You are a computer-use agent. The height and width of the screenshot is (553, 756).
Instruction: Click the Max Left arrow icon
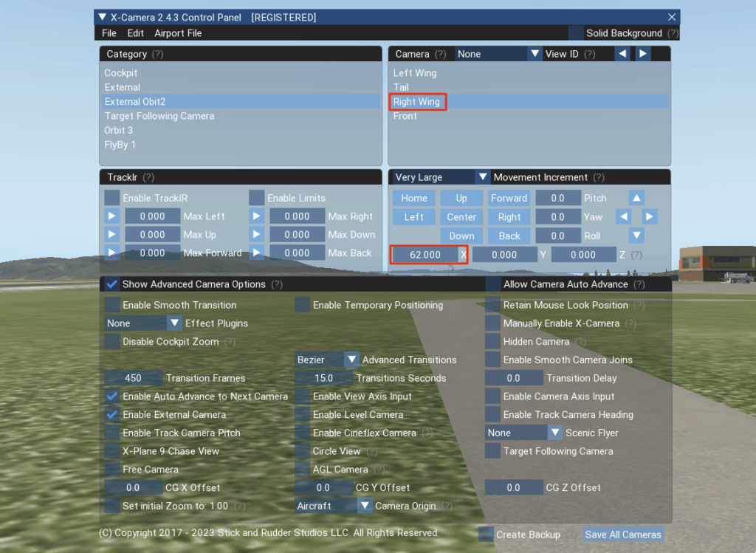[x=112, y=216]
